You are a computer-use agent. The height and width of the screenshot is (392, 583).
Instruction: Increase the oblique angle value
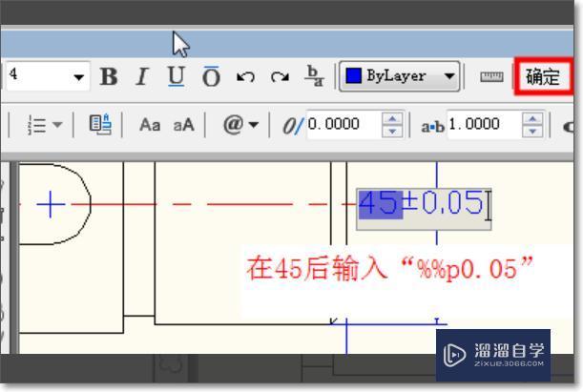click(x=392, y=119)
